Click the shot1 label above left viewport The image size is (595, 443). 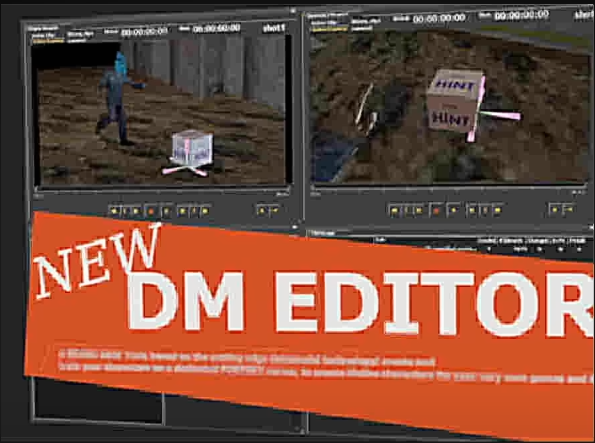point(274,28)
